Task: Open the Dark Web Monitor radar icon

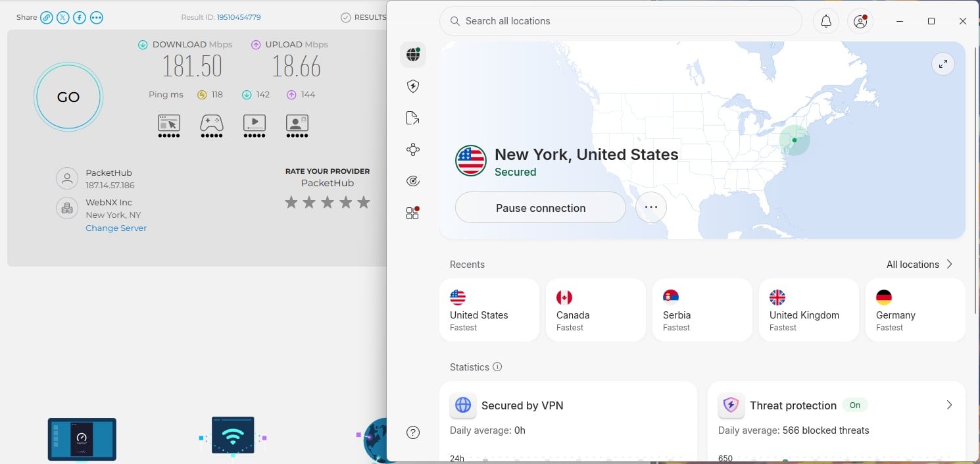Action: tap(413, 181)
